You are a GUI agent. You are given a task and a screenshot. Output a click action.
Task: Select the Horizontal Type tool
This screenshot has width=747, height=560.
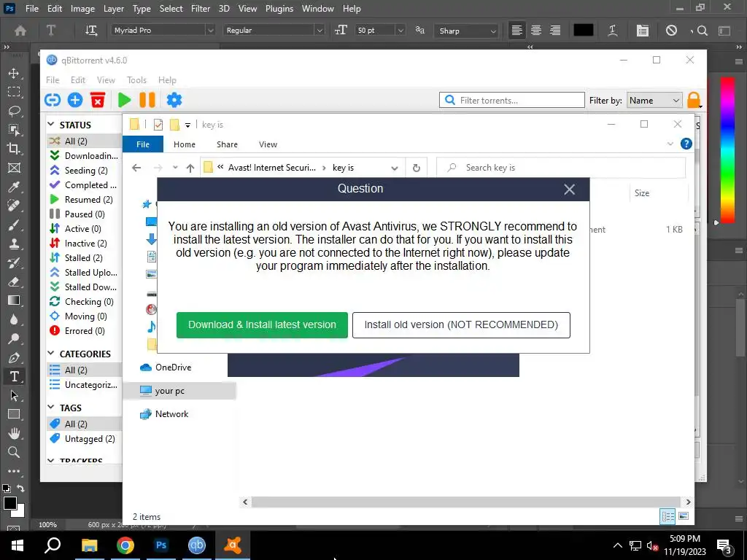pyautogui.click(x=14, y=377)
